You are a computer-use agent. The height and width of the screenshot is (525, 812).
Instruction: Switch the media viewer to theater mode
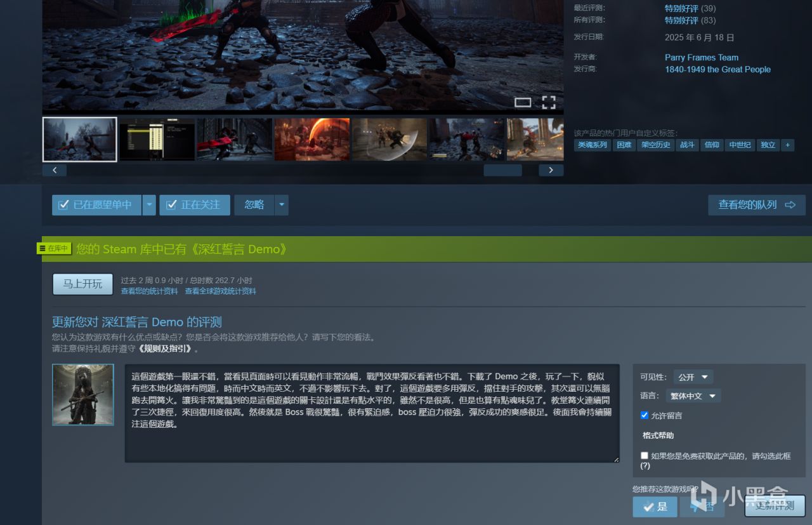click(523, 102)
